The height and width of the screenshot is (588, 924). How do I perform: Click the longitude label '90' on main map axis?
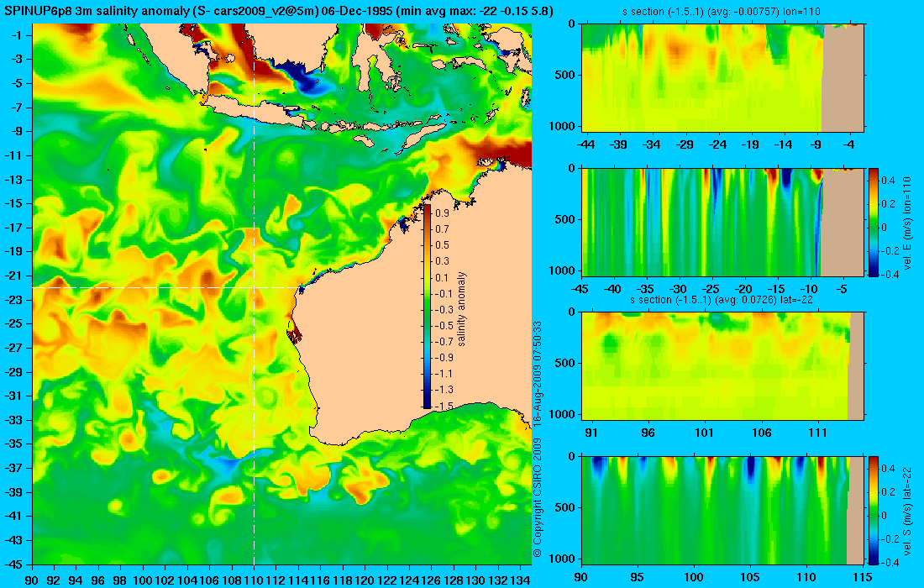pos(33,580)
